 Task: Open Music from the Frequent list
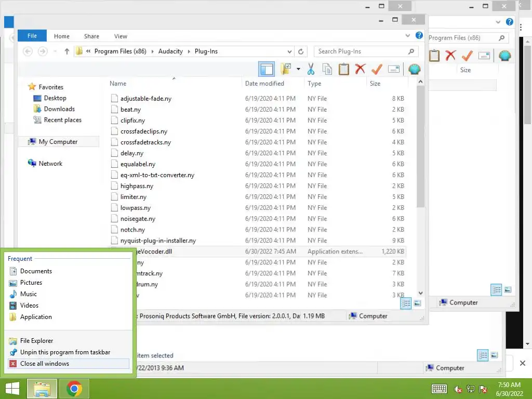pos(68,294)
